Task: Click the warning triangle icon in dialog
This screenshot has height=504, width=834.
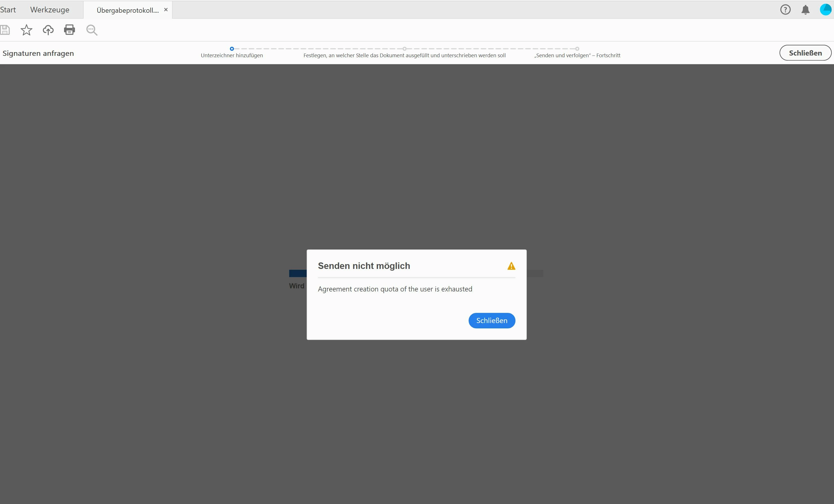Action: coord(511,266)
